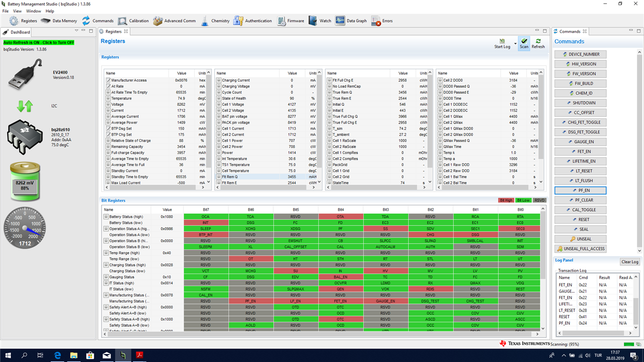Click the OCA bit cell of Battery Status
The image size is (644, 362).
[x=205, y=216]
